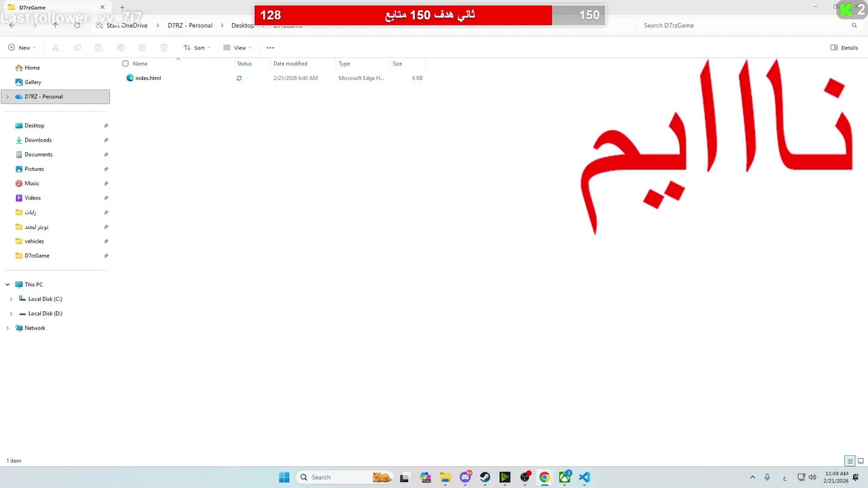Tick the select-all checkbox by Name
Screen dimensions: 868x488
click(x=125, y=64)
